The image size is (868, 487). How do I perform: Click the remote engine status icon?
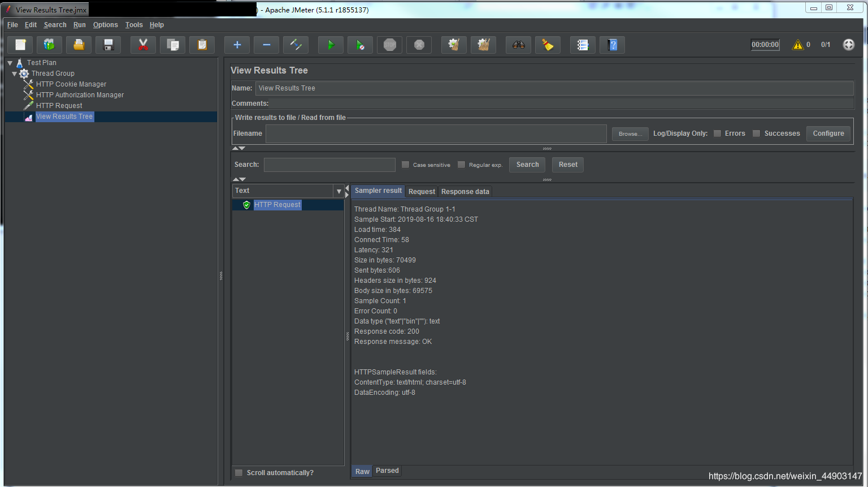(849, 45)
